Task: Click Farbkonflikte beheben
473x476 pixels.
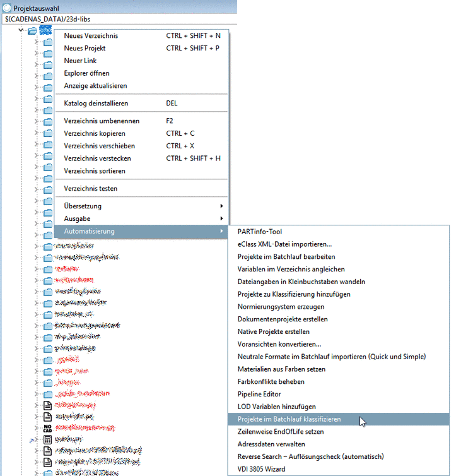Action: tap(339, 381)
